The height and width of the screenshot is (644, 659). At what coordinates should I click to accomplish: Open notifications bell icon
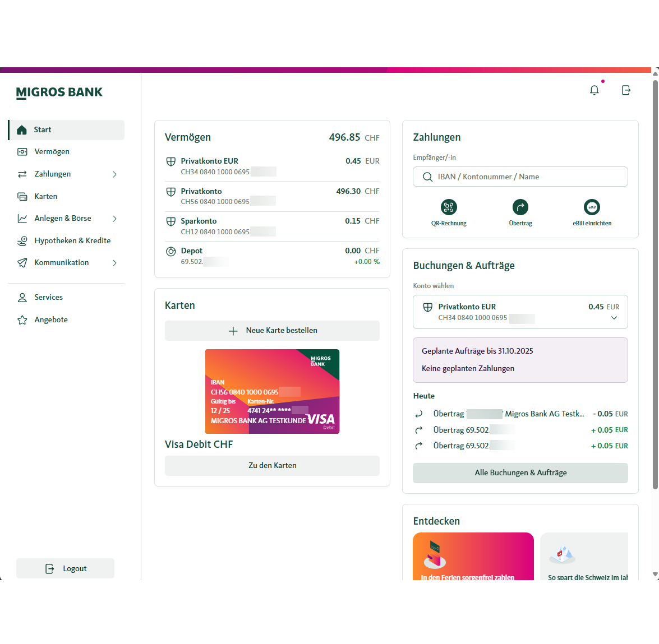594,90
